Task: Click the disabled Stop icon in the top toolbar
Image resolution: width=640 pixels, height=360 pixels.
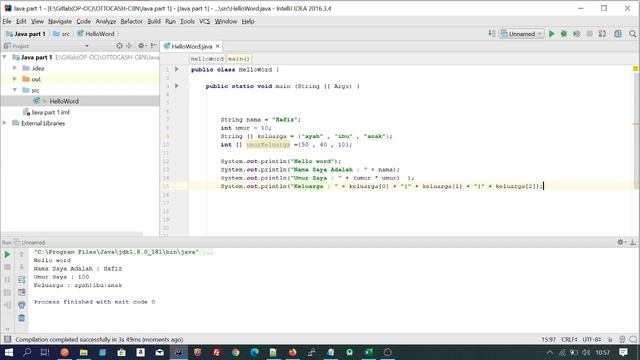Action: click(x=589, y=34)
